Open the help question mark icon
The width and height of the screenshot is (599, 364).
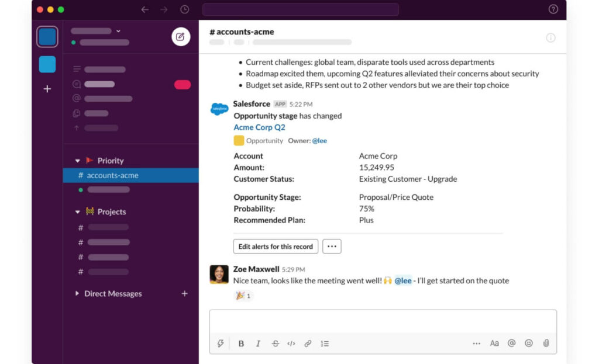[x=553, y=9]
